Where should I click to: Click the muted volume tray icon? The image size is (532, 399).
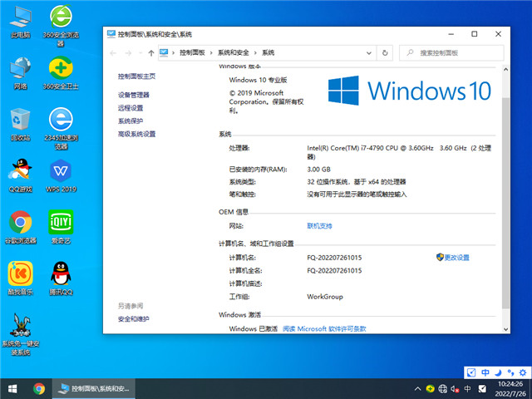(455, 389)
